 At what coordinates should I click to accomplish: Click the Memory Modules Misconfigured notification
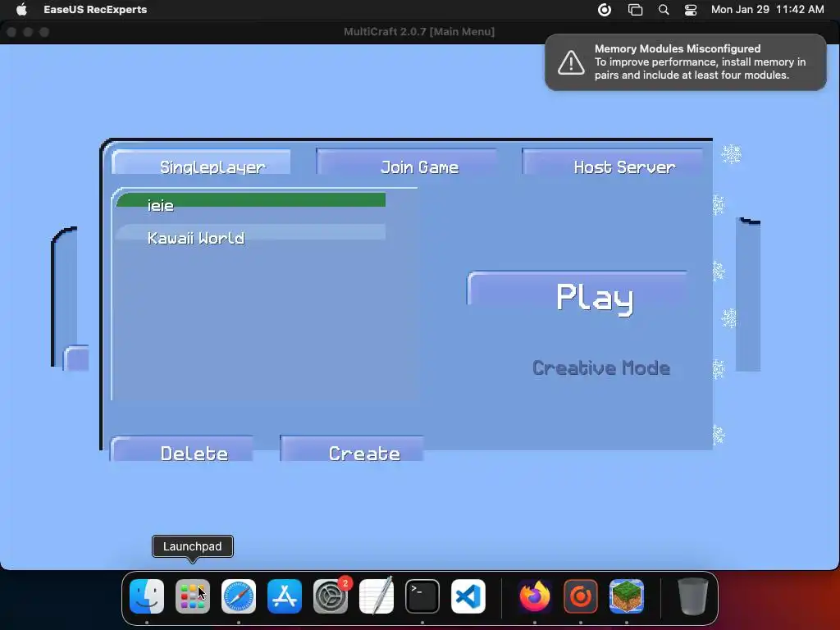click(686, 62)
